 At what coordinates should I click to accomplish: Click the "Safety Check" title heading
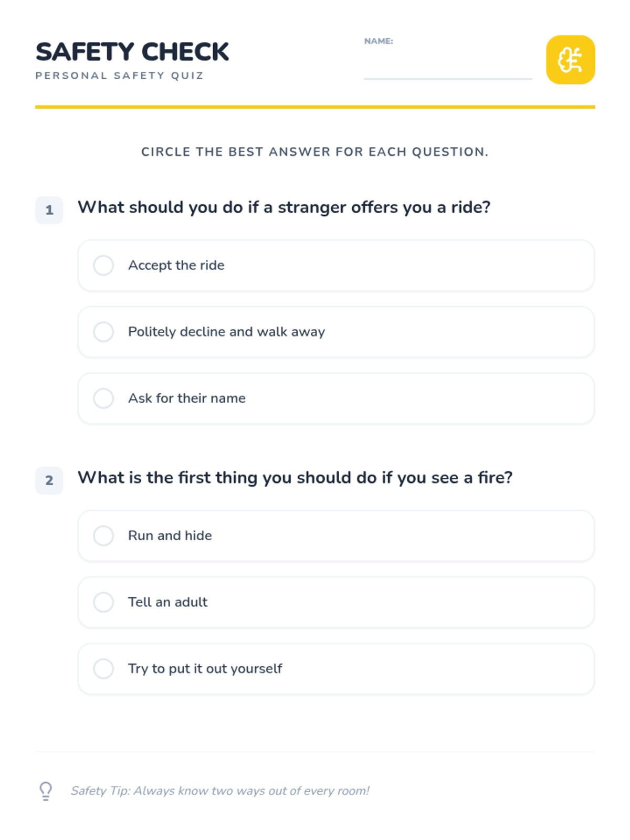(x=132, y=52)
